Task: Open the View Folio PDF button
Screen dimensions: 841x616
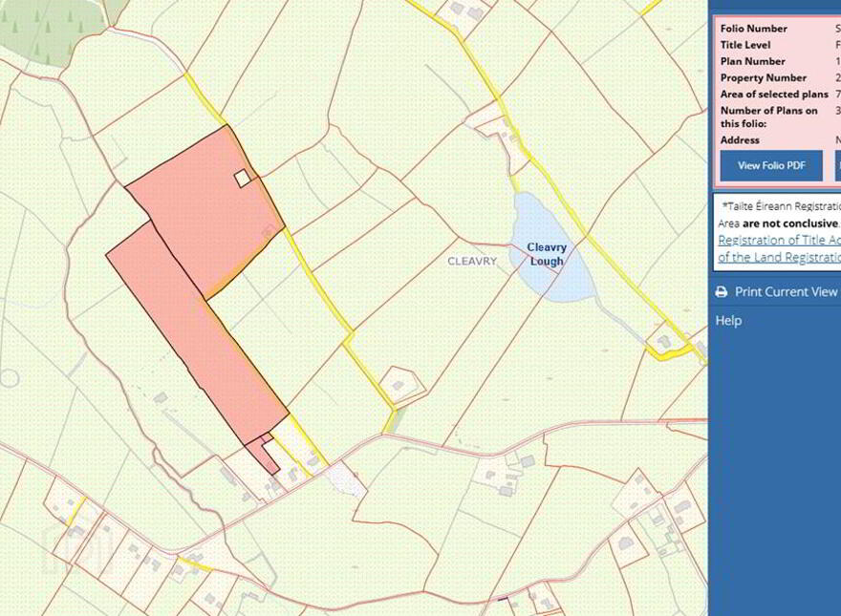Action: click(x=771, y=165)
